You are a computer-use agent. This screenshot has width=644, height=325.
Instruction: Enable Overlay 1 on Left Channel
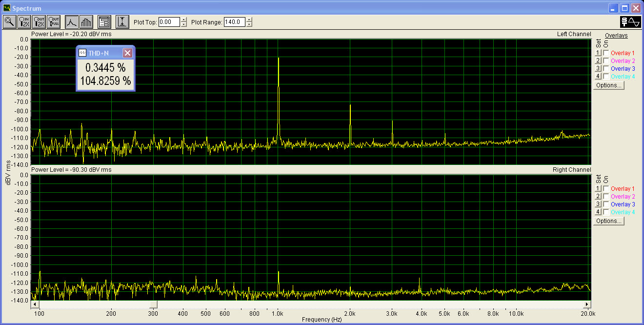pos(606,53)
